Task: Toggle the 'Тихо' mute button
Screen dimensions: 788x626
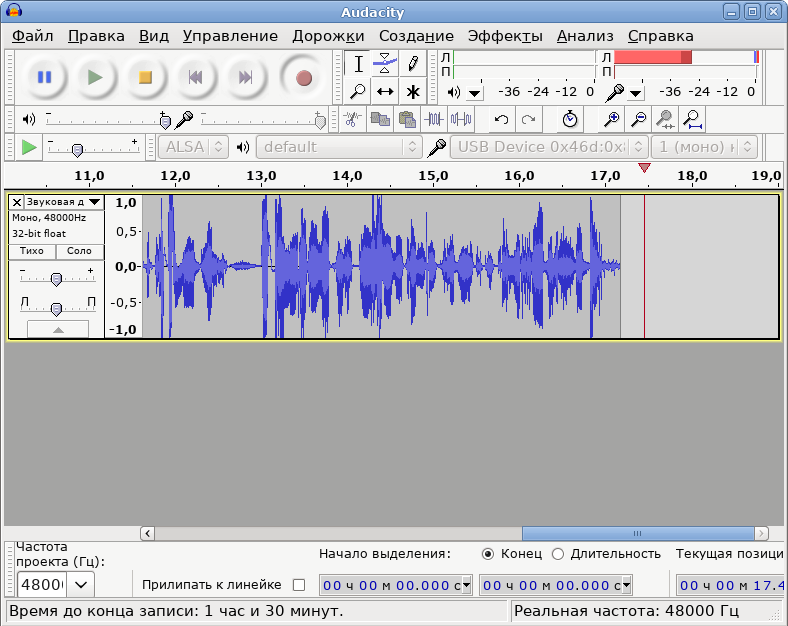Action: coord(32,251)
